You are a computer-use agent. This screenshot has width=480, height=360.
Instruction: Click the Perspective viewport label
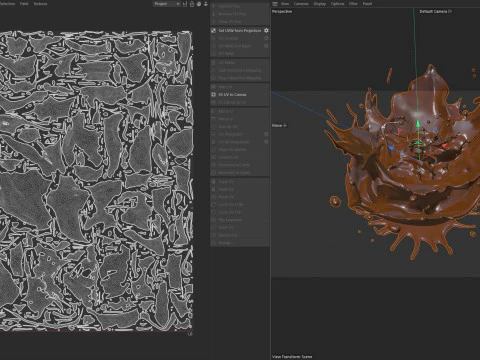pyautogui.click(x=282, y=11)
